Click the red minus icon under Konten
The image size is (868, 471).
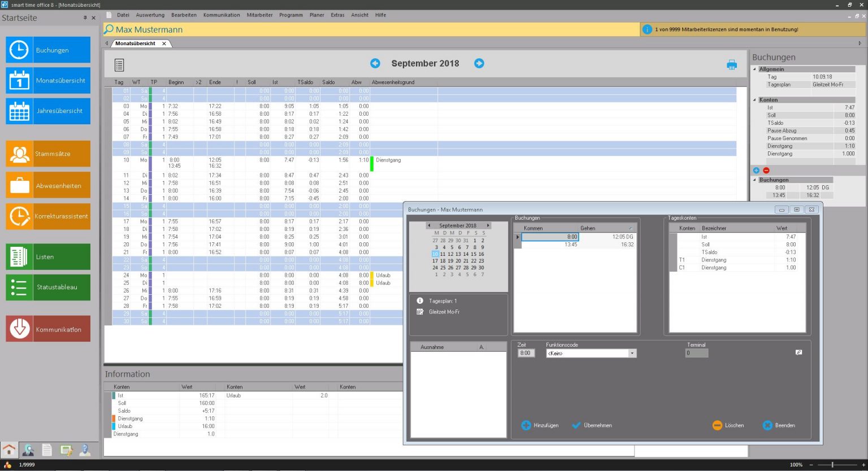766,171
